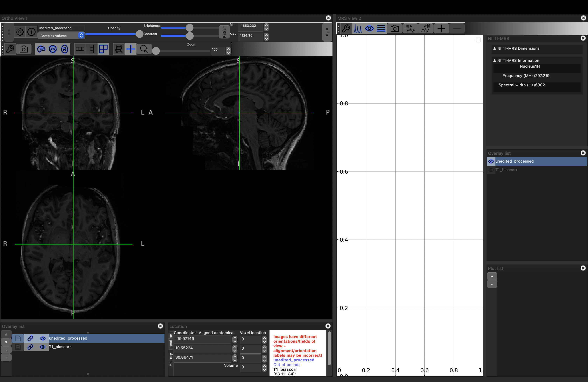Click the export data series icon
The height and width of the screenshot is (382, 588).
[x=426, y=28]
